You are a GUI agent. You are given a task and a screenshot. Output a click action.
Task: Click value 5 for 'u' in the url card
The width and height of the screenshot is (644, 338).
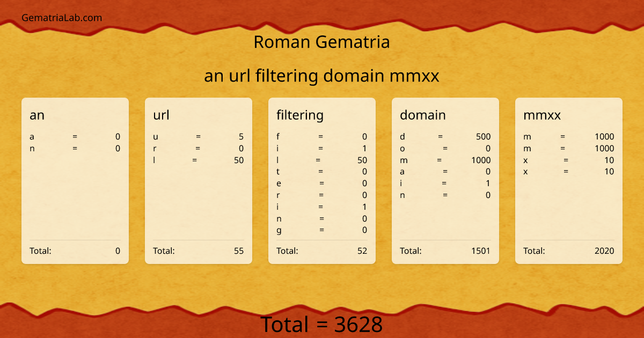click(241, 137)
